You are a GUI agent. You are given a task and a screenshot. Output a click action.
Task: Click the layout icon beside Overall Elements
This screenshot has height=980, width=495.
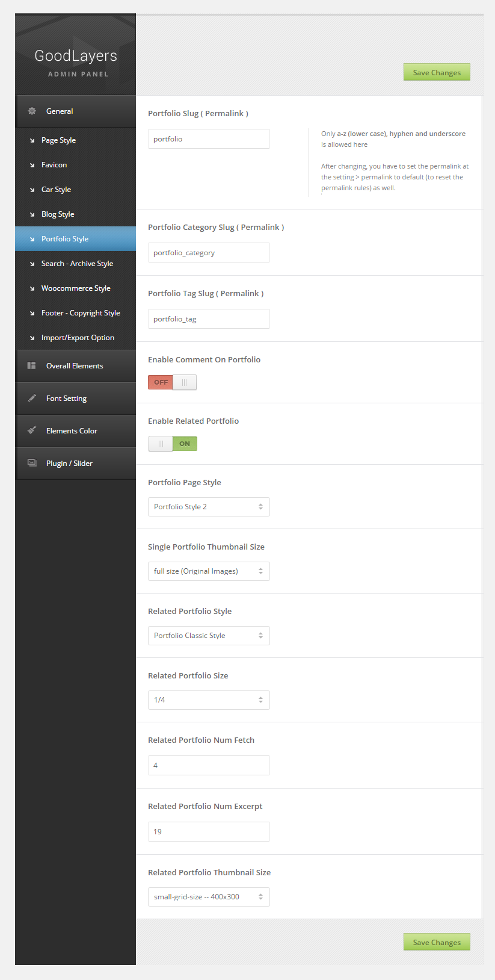[32, 365]
